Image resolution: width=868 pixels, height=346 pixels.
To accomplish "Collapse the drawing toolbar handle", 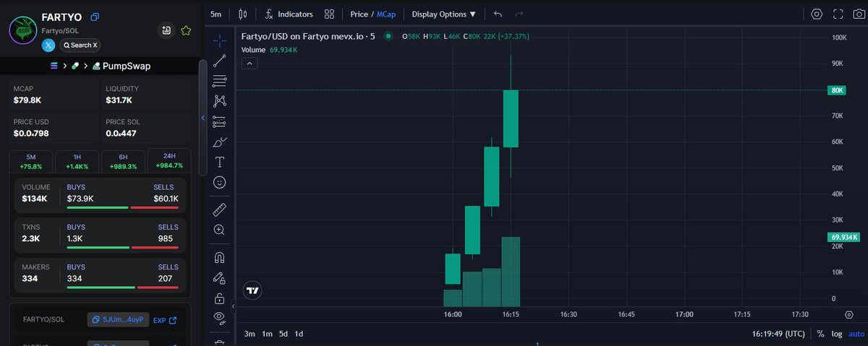I will 233,306.
